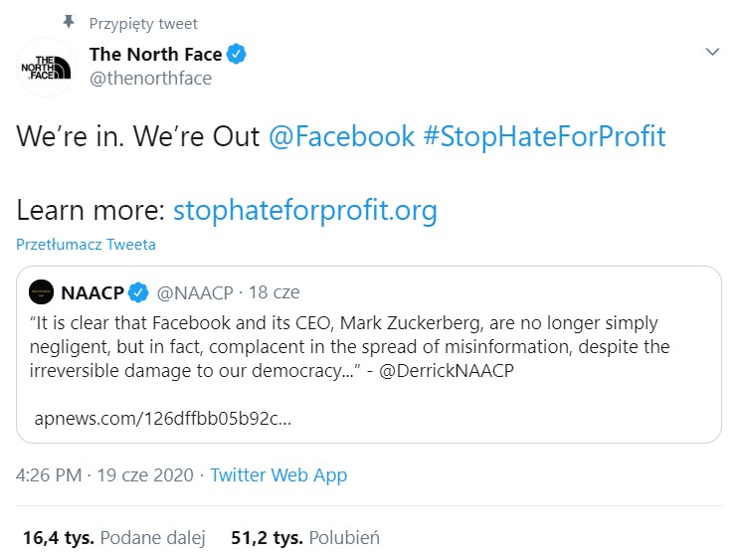Open the quoted tweet's 18 cze date
This screenshot has height=560, width=739.
(274, 292)
